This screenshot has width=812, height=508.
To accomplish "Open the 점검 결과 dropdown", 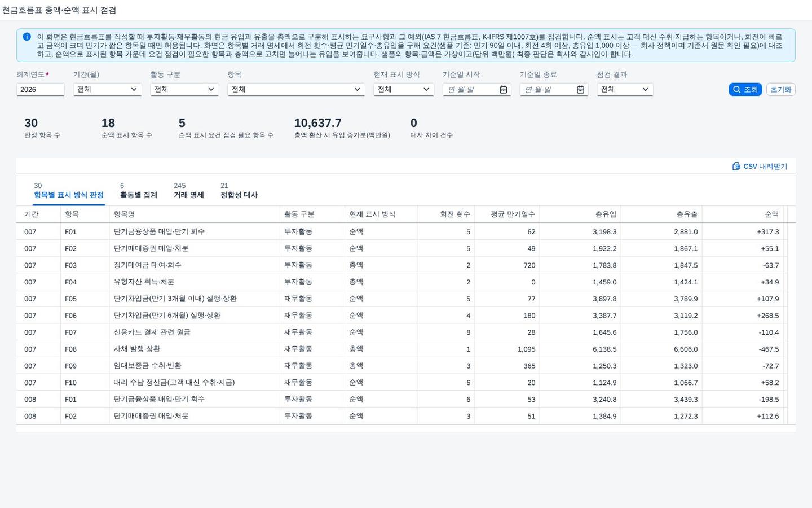I will pyautogui.click(x=625, y=90).
